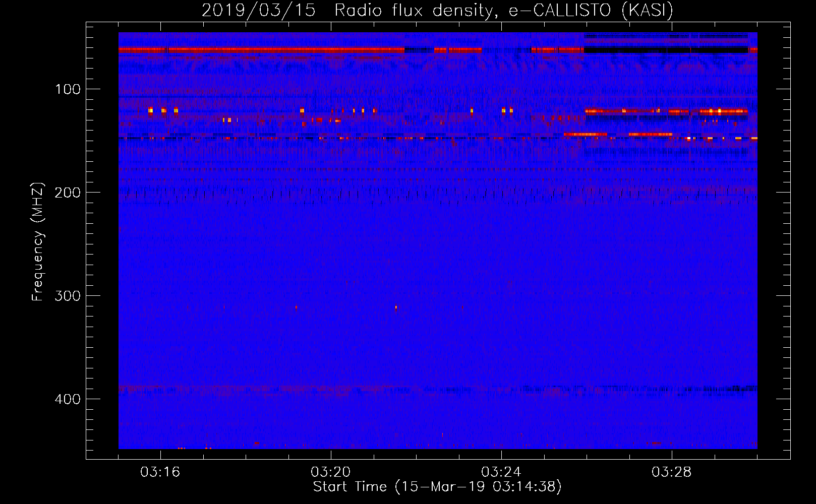Select the 400 frequency tick label
This screenshot has height=504, width=816.
(68, 399)
